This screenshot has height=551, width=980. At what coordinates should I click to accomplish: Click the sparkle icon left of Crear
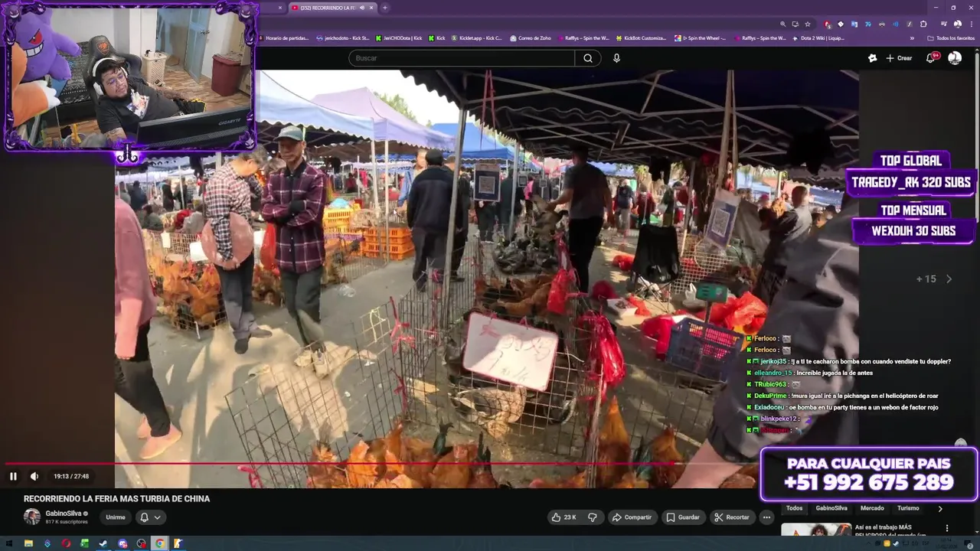pos(872,58)
